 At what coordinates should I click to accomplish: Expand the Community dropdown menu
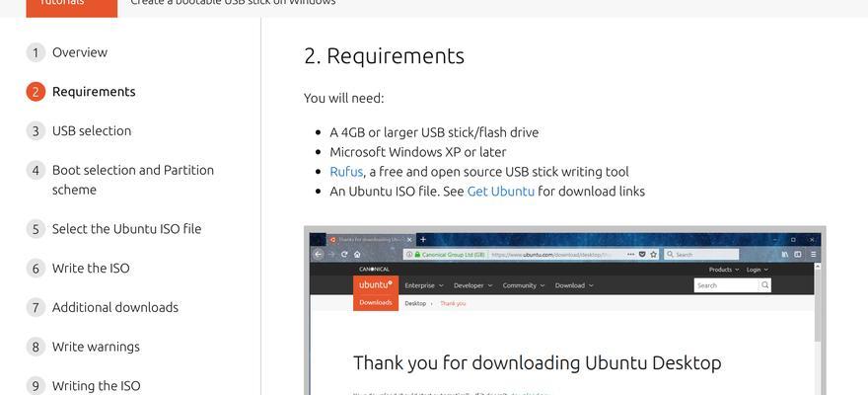(x=524, y=285)
